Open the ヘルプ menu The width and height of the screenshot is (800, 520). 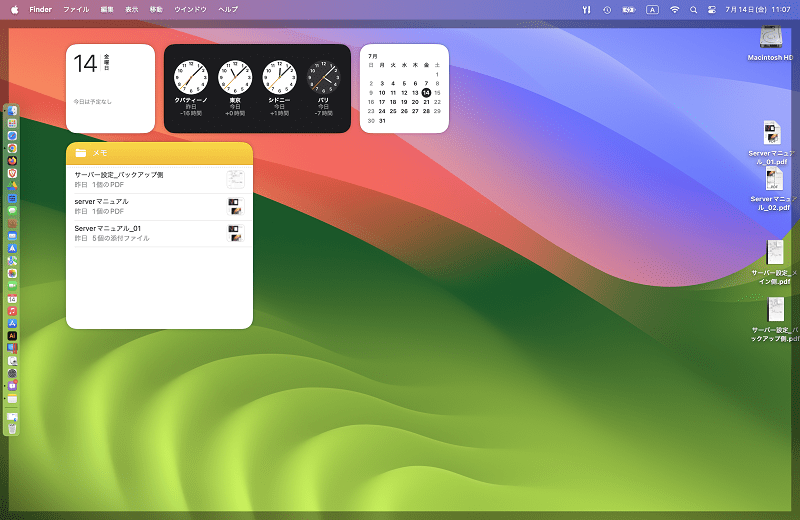point(228,9)
